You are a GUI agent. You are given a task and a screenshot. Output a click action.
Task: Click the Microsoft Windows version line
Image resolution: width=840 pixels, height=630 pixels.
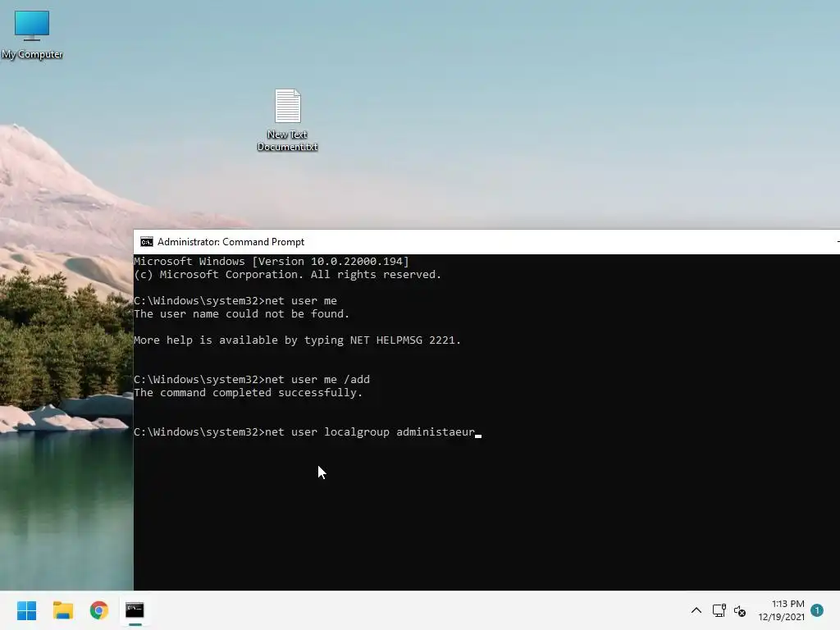(x=271, y=262)
